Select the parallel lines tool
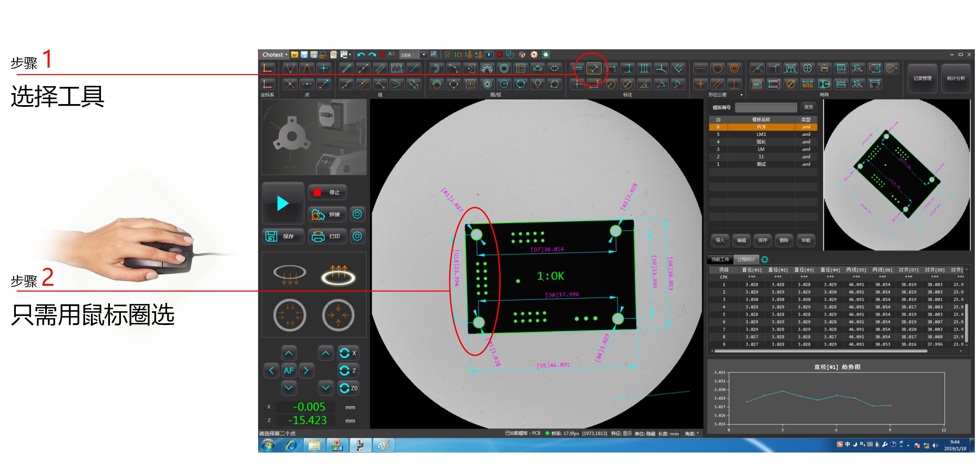Image resolution: width=980 pixels, height=467 pixels. coord(379,69)
